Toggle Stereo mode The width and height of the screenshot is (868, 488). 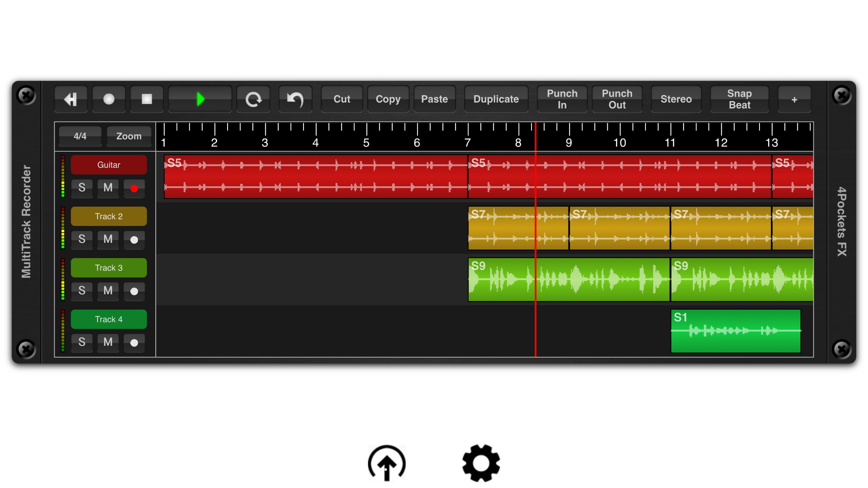676,99
